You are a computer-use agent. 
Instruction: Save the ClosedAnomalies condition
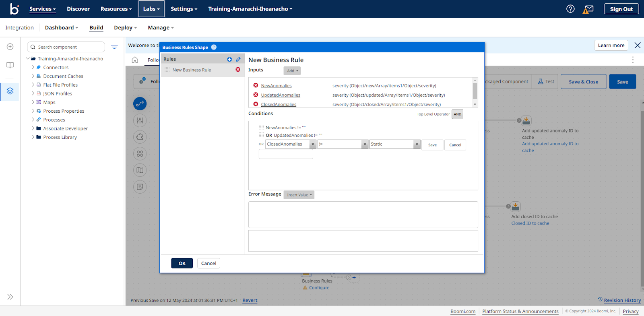coord(432,145)
